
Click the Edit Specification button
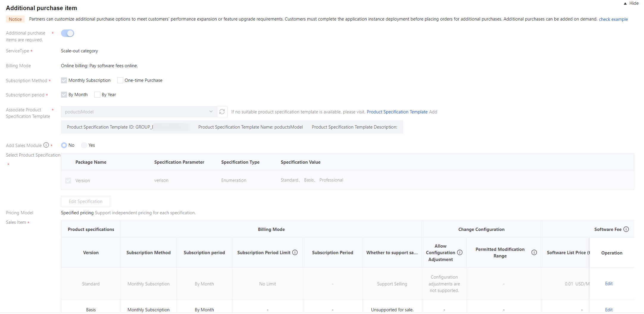coord(85,201)
